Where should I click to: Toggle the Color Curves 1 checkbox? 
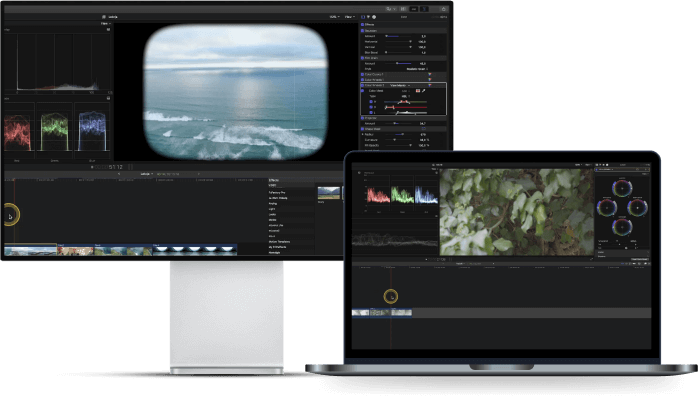click(362, 74)
